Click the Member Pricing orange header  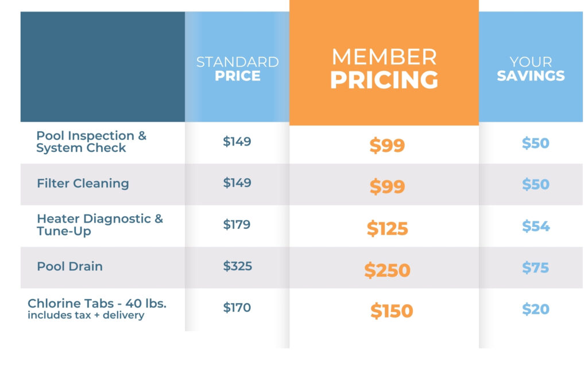[384, 69]
